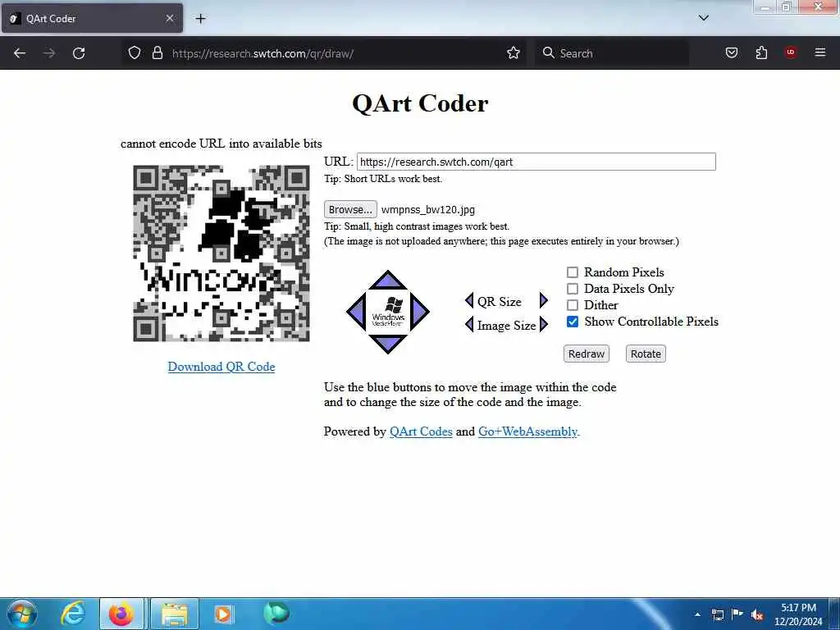This screenshot has width=840, height=630.
Task: Click the 'cannot encode URL' error message
Action: coord(221,144)
